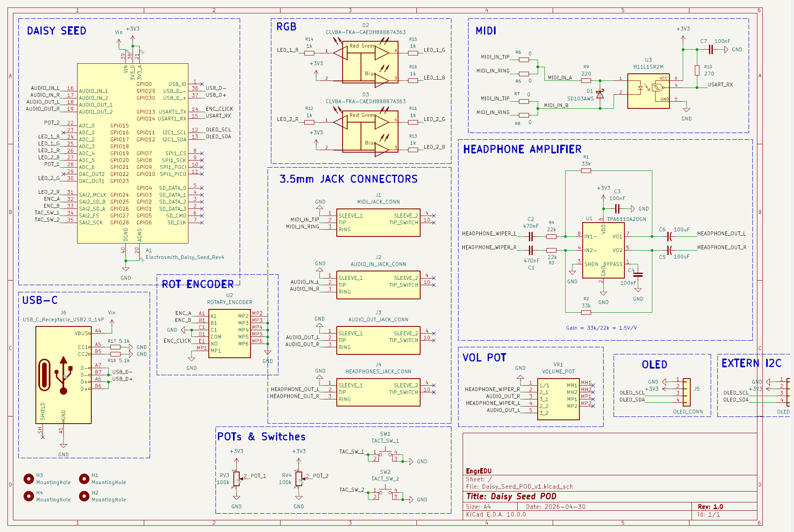This screenshot has height=532, width=794.
Task: Click the ROT ENCODER section title
Action: pos(198,284)
